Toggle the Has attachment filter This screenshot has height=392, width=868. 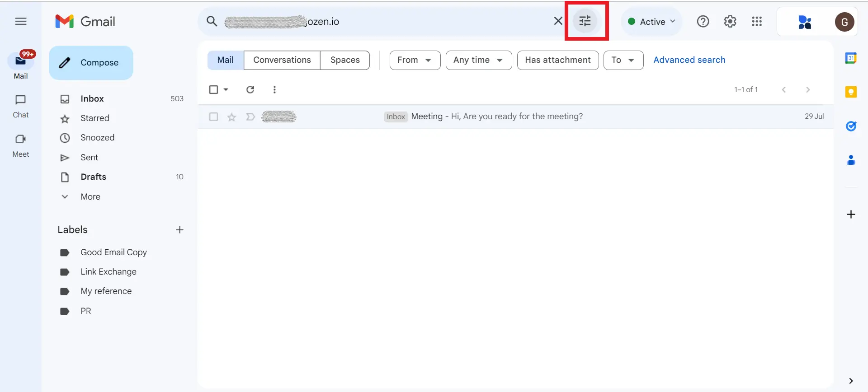click(x=558, y=60)
